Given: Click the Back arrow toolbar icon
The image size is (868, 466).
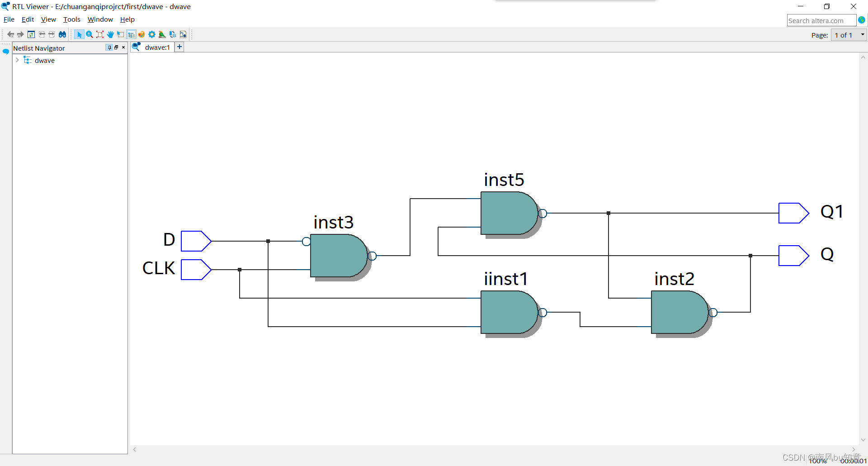Looking at the screenshot, I should [x=10, y=34].
